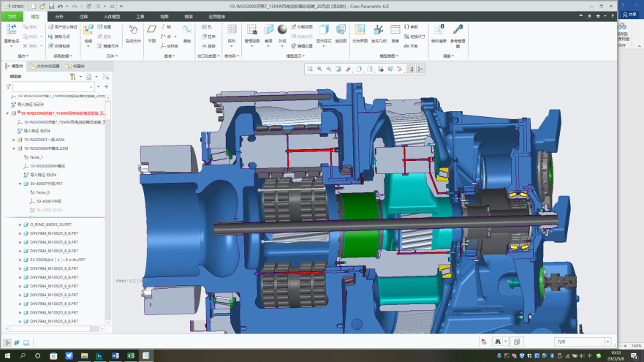Expand the 10-WG03001一级.ASM tree node
The image size is (644, 362).
pyautogui.click(x=14, y=139)
